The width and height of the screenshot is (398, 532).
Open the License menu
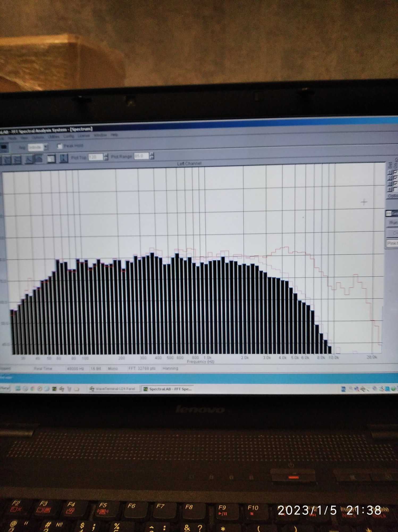click(x=83, y=136)
